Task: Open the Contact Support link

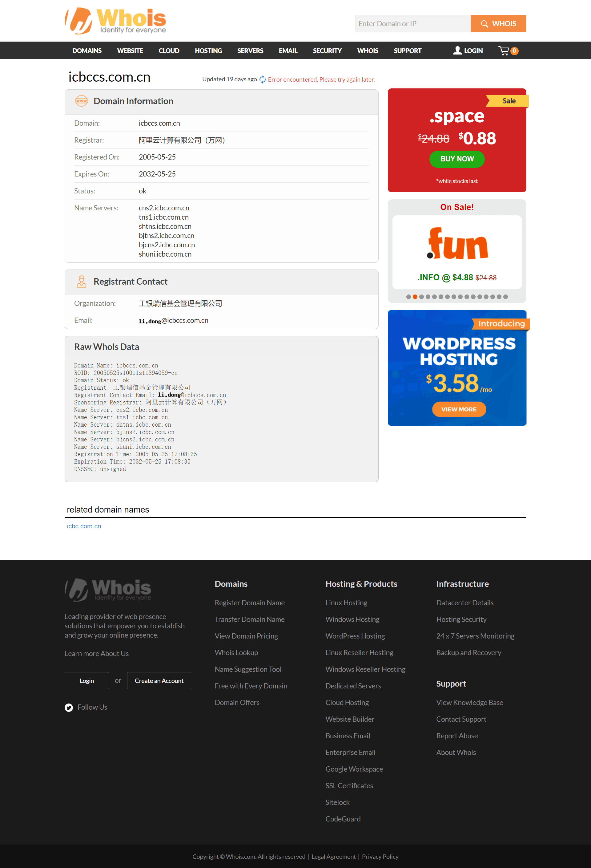Action: [461, 719]
